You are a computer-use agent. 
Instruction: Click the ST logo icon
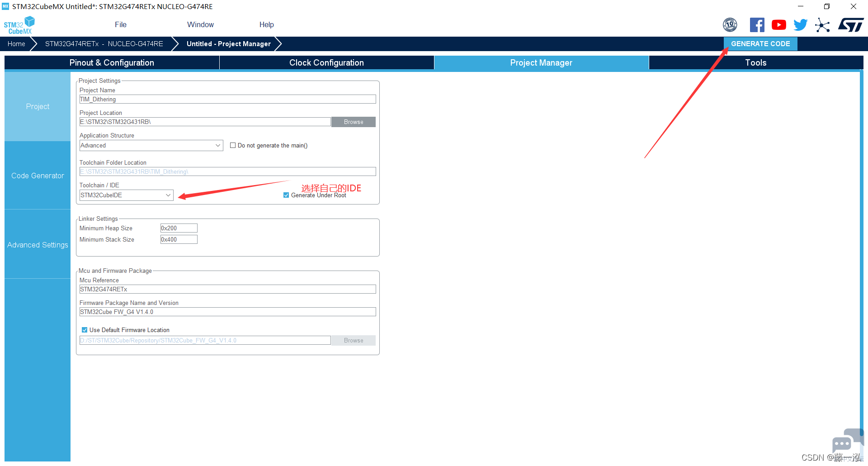[x=851, y=25]
